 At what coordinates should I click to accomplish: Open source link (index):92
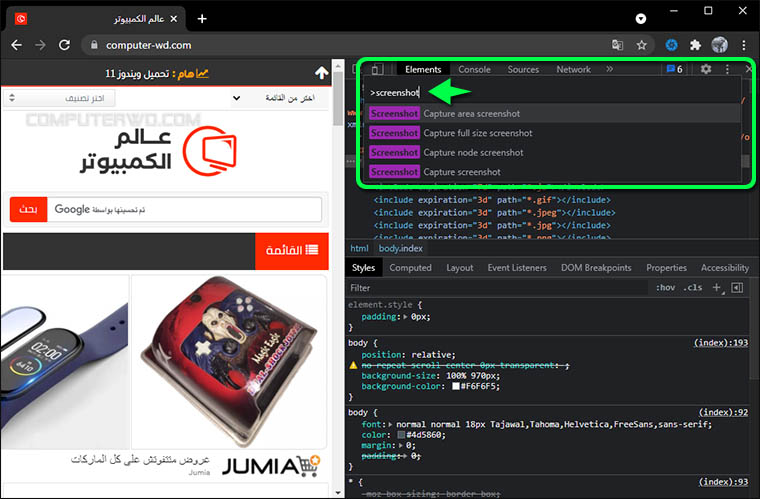[x=723, y=412]
